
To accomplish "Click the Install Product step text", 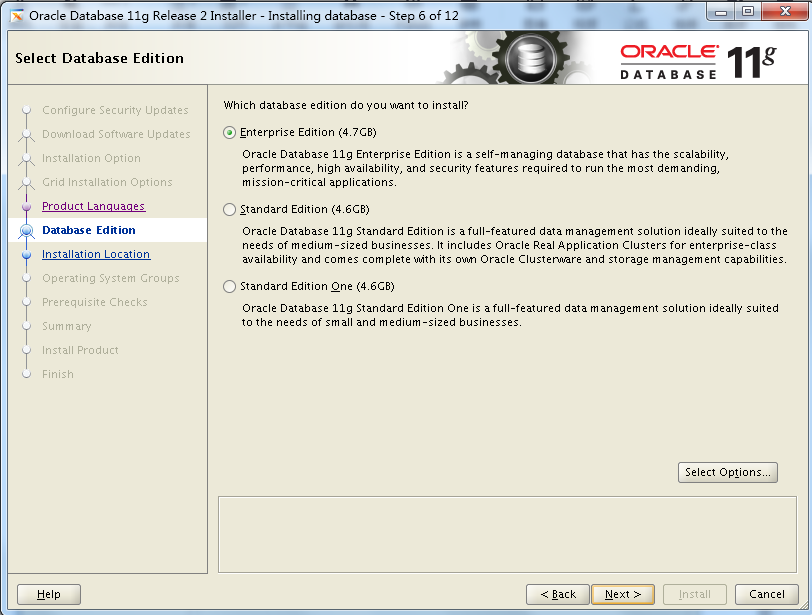I will [80, 350].
